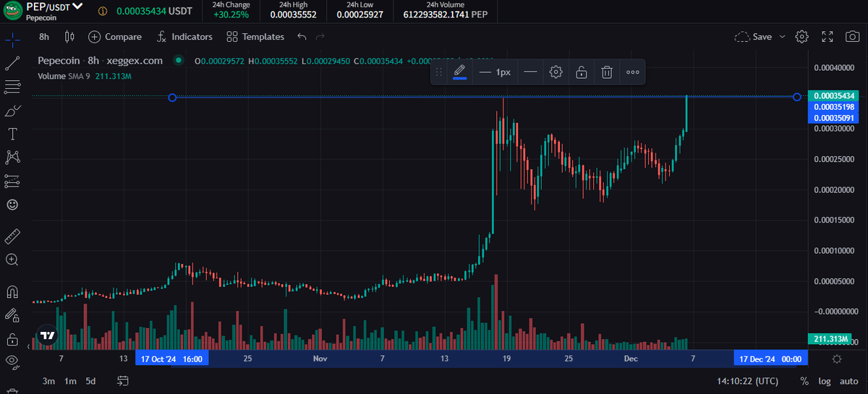Toggle percent scale mode
Screen dimensions: 868x394
[804, 381]
